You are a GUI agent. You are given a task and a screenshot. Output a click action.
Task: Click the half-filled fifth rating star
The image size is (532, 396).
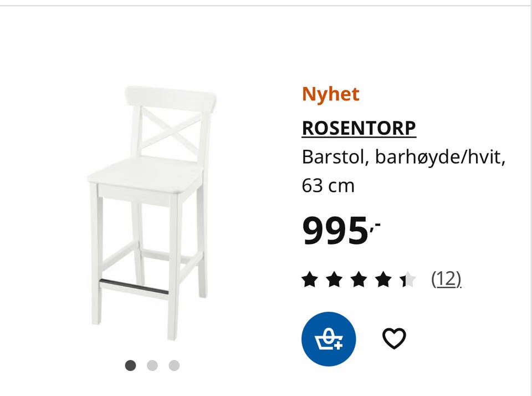coord(407,280)
